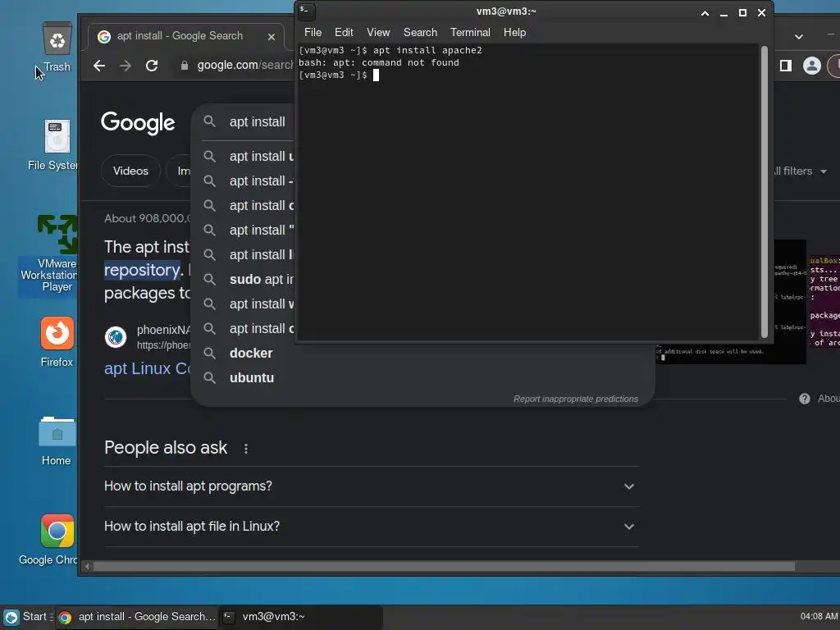
Task: Filter results by Videos chip
Action: point(130,171)
